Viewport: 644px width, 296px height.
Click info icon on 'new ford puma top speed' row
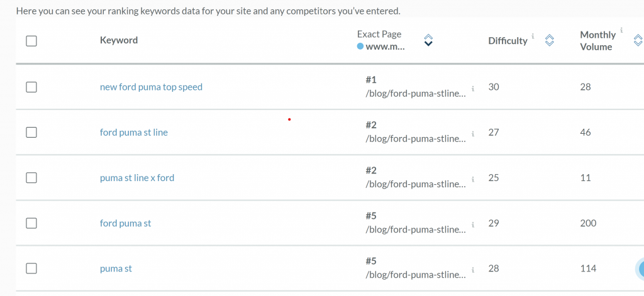(473, 89)
